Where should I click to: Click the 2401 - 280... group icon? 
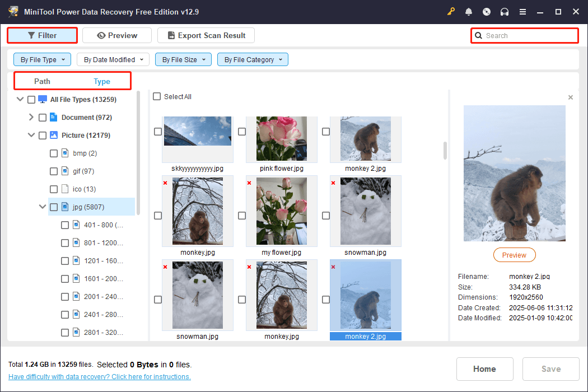(x=76, y=315)
